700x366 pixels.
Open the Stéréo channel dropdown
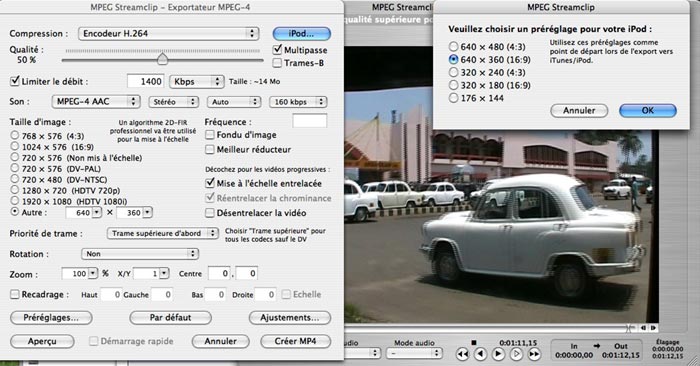tap(173, 102)
